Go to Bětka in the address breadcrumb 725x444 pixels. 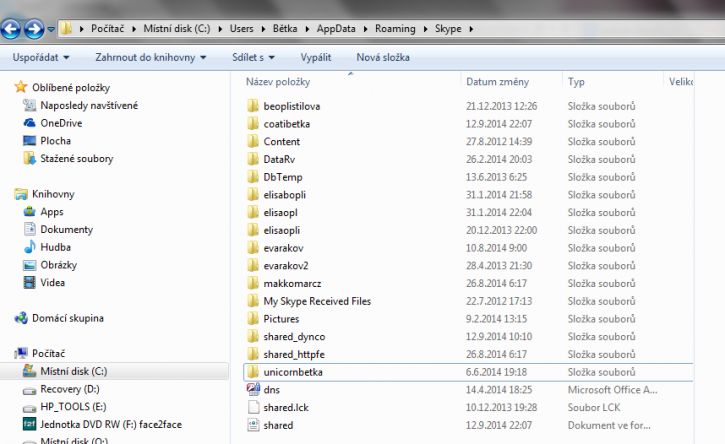click(x=285, y=29)
